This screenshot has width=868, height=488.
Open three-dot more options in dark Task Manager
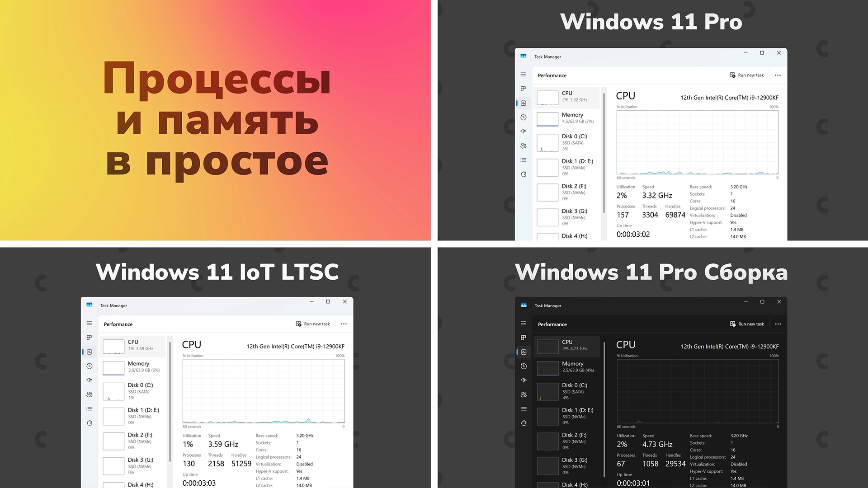point(778,324)
